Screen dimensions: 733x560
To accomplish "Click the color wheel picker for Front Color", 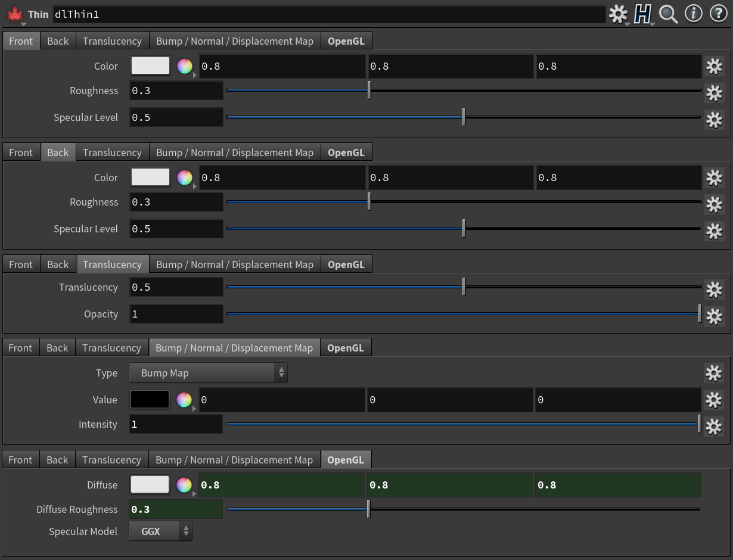I will click(185, 66).
